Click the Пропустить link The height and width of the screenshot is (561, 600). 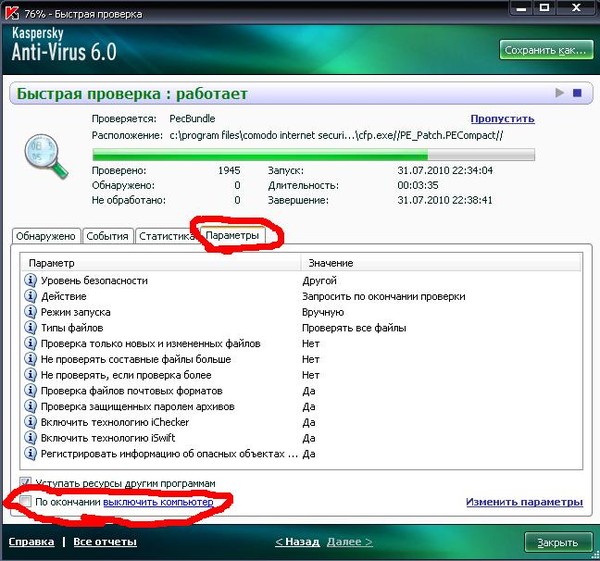click(502, 119)
